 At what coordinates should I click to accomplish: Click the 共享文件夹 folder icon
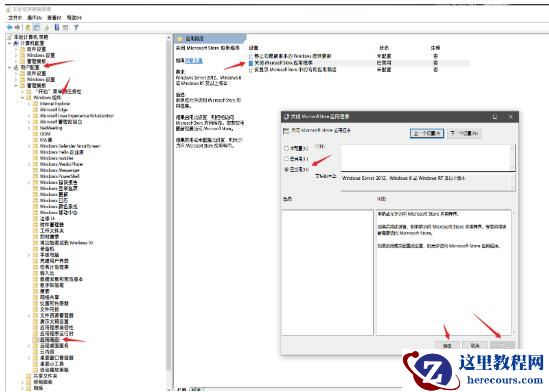29,376
